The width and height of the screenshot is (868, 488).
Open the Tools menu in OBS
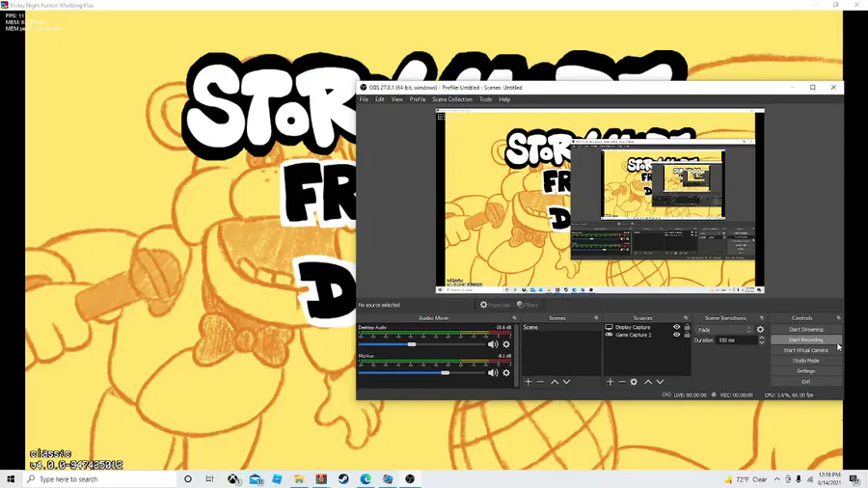coord(485,99)
